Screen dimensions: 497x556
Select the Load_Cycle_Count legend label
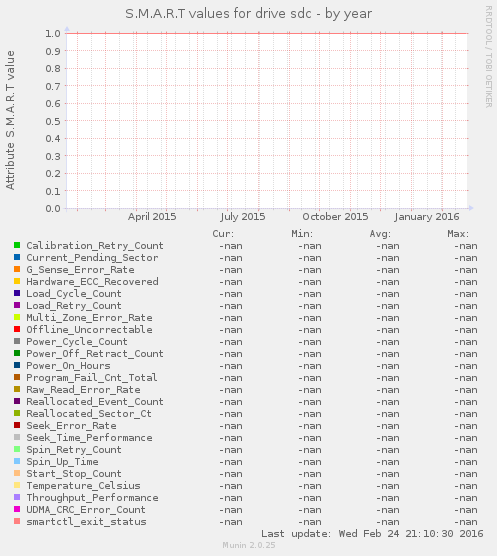[x=74, y=294]
